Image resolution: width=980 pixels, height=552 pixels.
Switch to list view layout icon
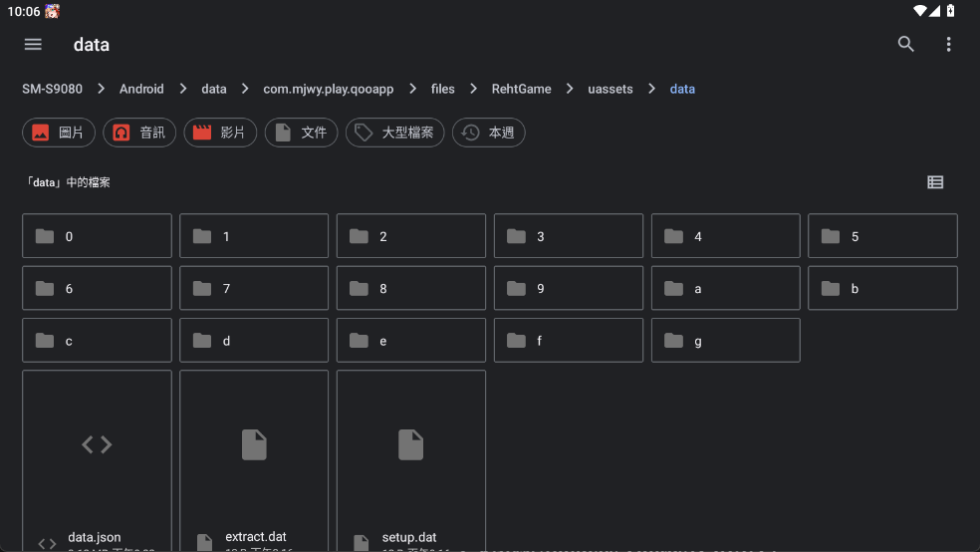[x=935, y=182]
